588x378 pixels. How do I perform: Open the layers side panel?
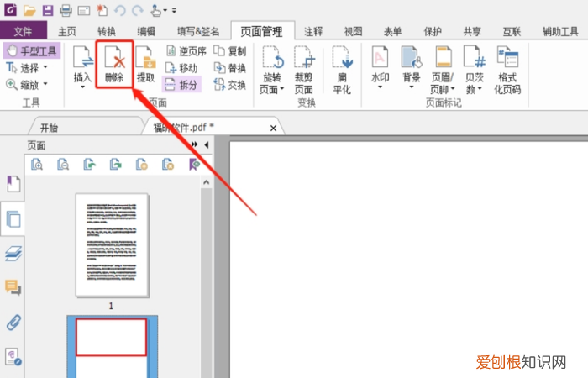pos(13,253)
